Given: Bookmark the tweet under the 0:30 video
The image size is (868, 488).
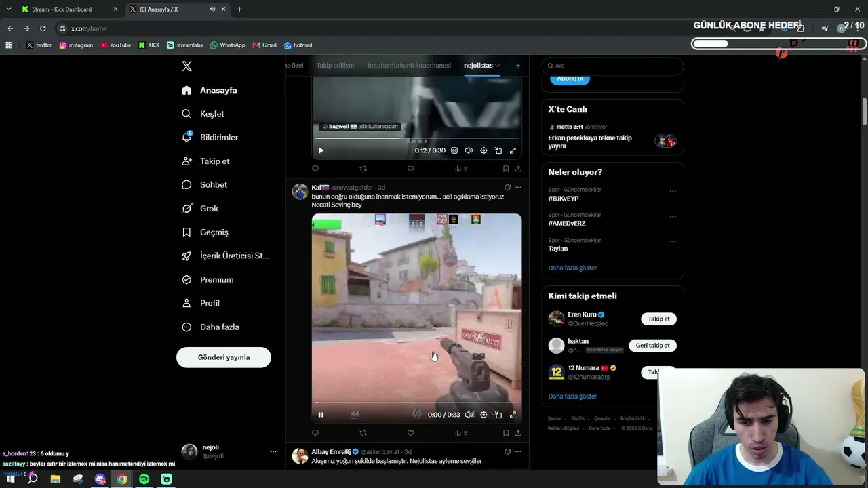Looking at the screenshot, I should coord(506,169).
